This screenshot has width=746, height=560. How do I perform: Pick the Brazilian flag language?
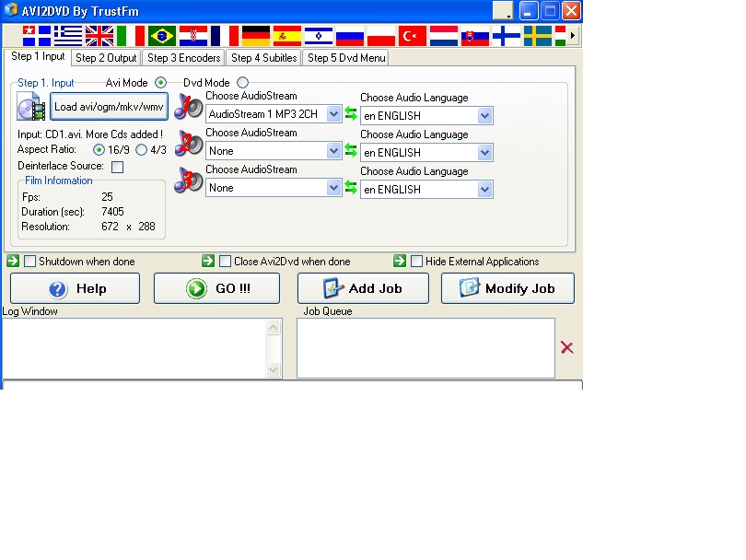[162, 36]
